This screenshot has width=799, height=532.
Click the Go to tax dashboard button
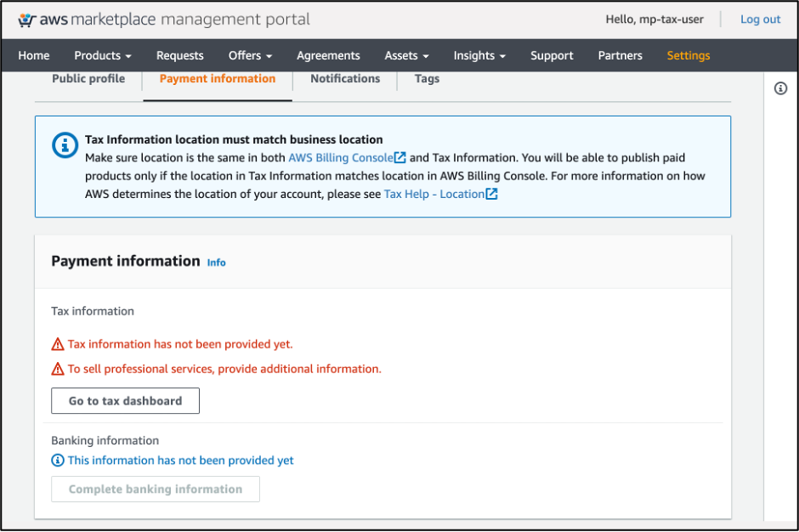(x=125, y=400)
